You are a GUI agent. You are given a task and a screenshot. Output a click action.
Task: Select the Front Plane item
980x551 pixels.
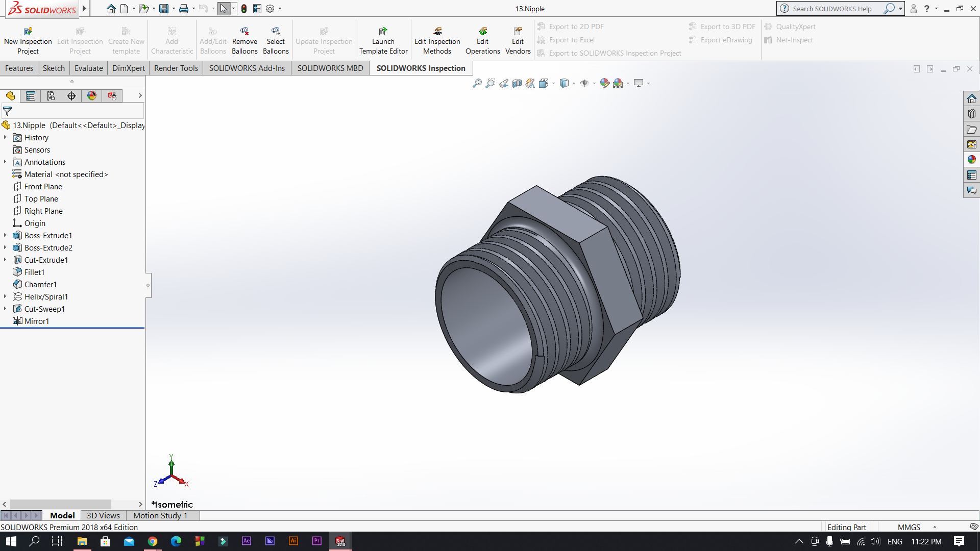click(43, 186)
